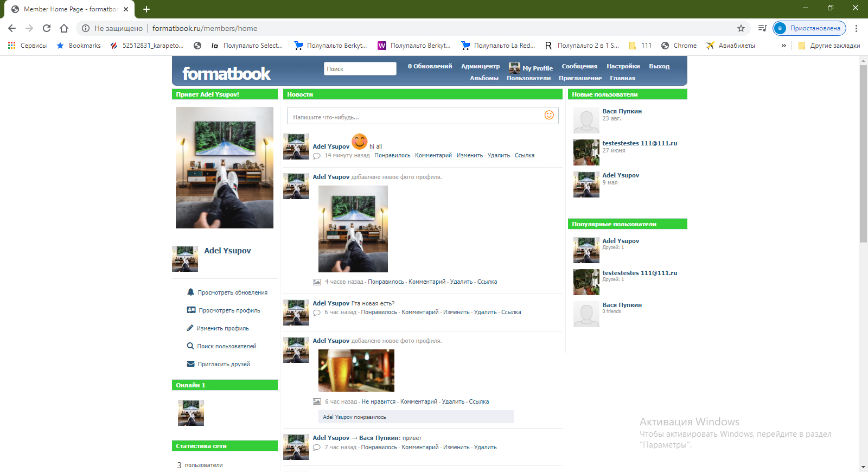Image resolution: width=868 pixels, height=472 pixels.
Task: Open the Chrome three-dot menu
Action: coord(857,28)
